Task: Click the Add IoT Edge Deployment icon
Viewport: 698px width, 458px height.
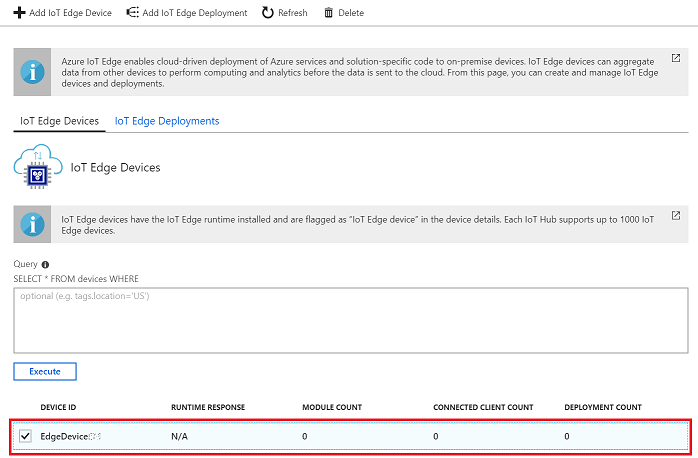Action: click(x=133, y=13)
